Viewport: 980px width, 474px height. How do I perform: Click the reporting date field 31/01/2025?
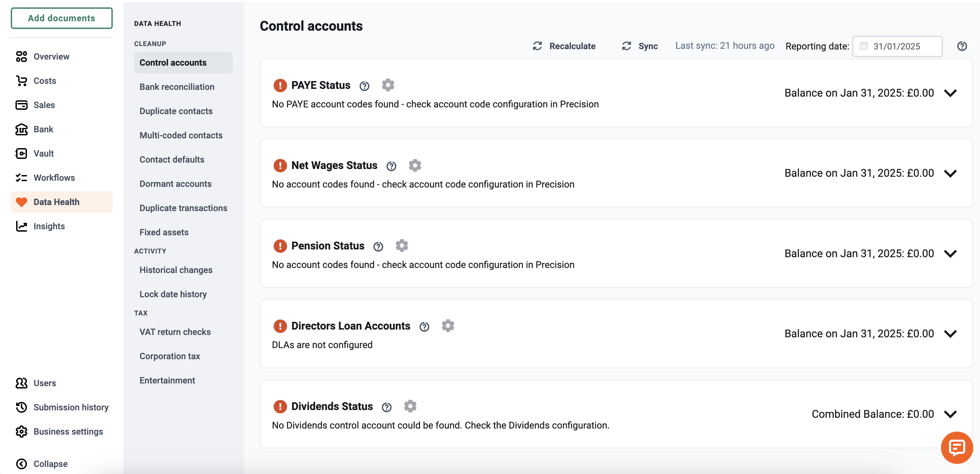click(x=897, y=46)
